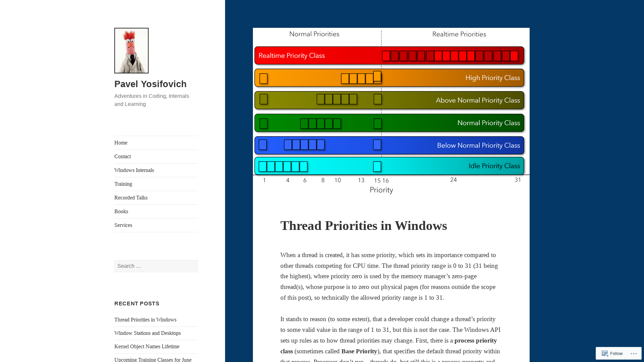Click the Home navigation link
The height and width of the screenshot is (362, 644).
point(121,142)
